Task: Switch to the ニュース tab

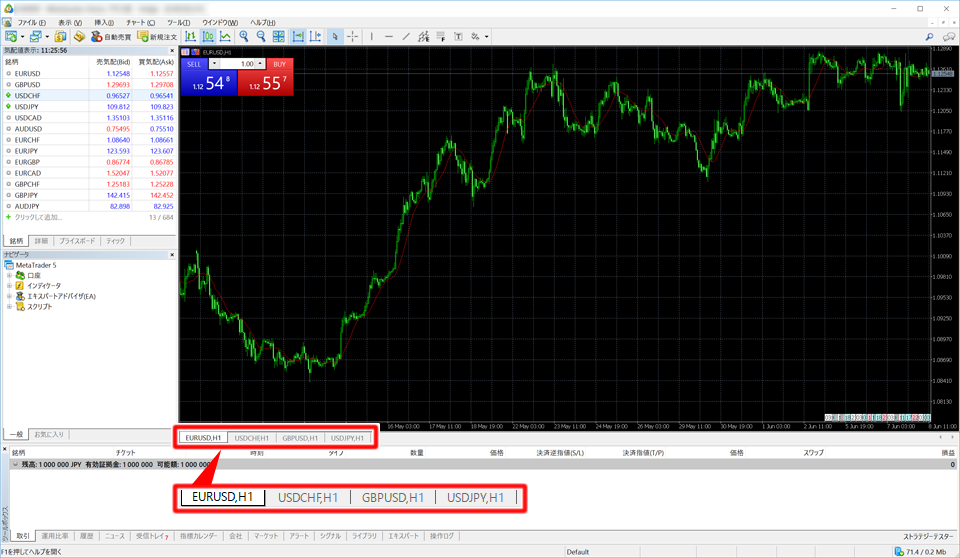Action: [x=114, y=536]
